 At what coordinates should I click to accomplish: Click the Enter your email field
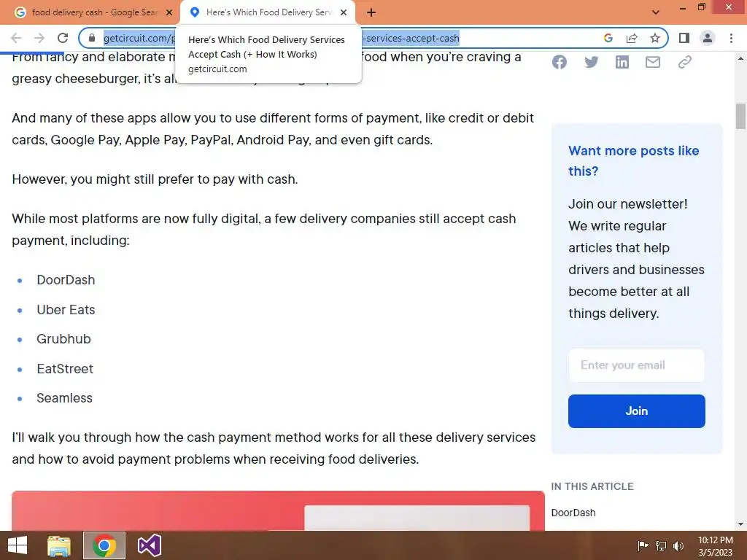pyautogui.click(x=636, y=365)
